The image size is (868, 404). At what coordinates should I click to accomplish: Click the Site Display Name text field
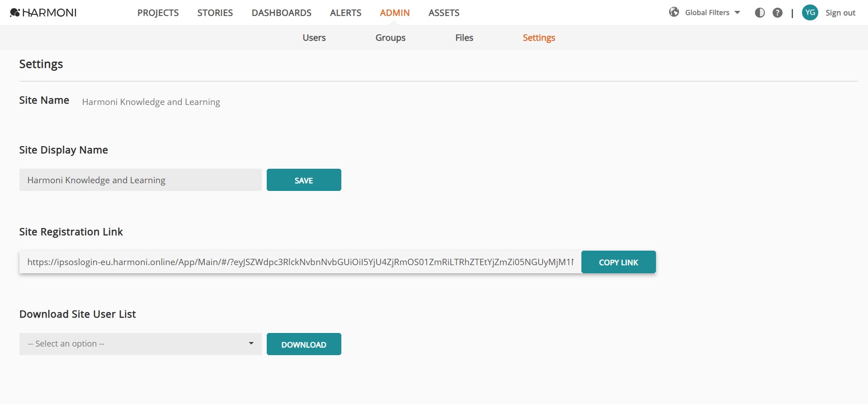click(x=141, y=180)
